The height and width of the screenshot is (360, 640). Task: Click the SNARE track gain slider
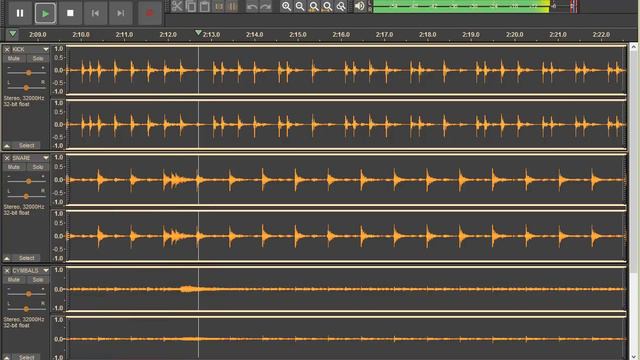[27, 181]
